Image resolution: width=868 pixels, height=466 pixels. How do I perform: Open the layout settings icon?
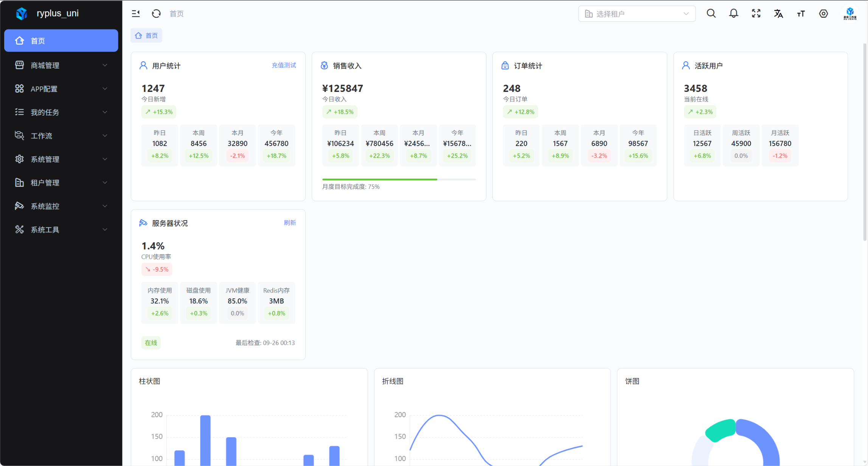click(823, 14)
